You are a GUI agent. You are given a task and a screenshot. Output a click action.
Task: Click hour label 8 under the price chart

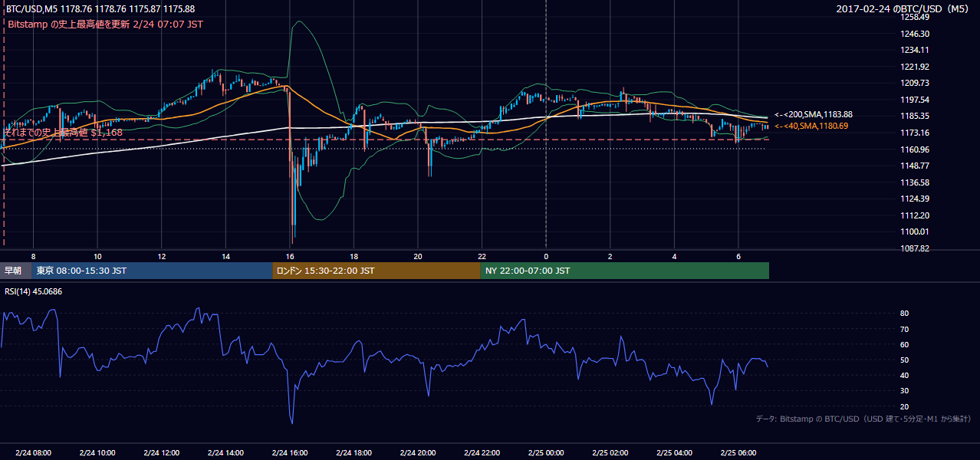pyautogui.click(x=33, y=256)
